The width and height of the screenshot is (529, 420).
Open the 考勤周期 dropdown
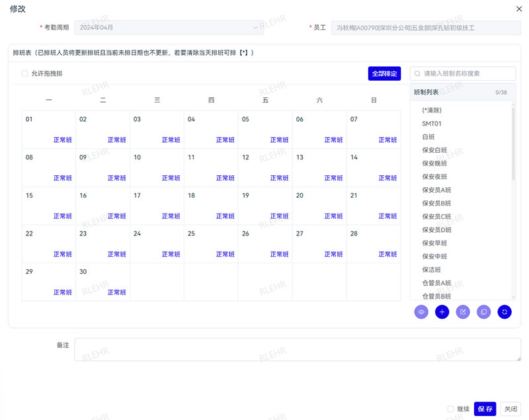[x=169, y=27]
